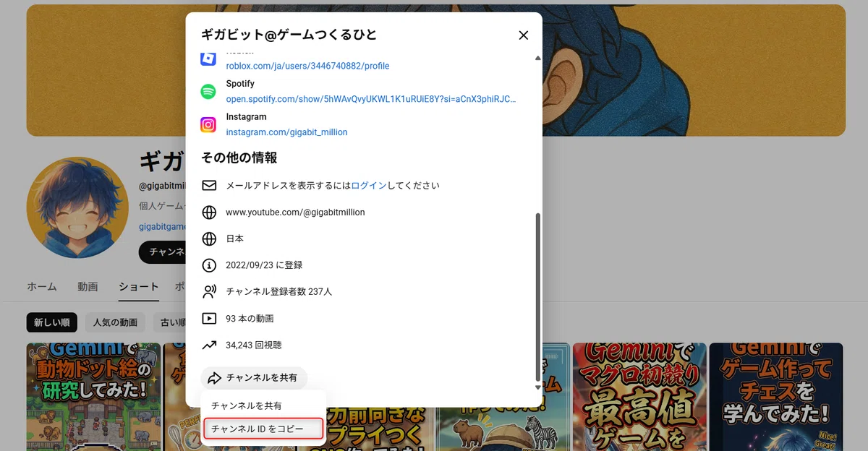Click the globe icon next to 日本
This screenshot has width=868, height=451.
[x=209, y=239]
